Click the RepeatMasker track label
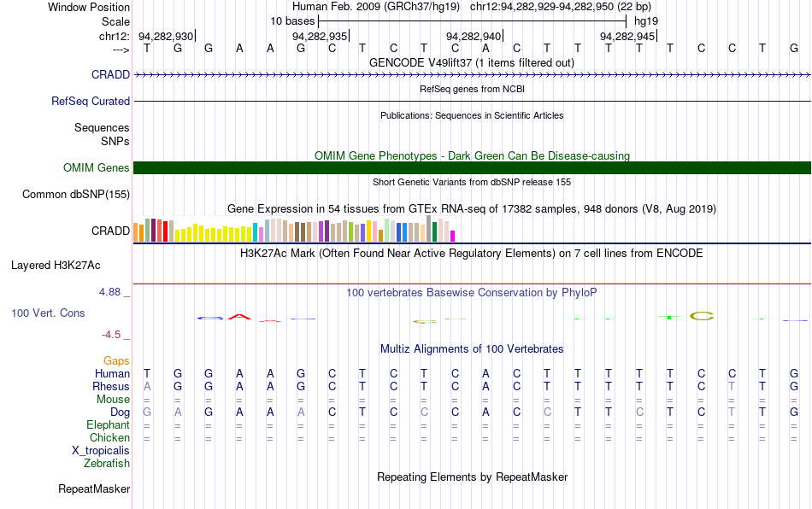 [x=94, y=489]
